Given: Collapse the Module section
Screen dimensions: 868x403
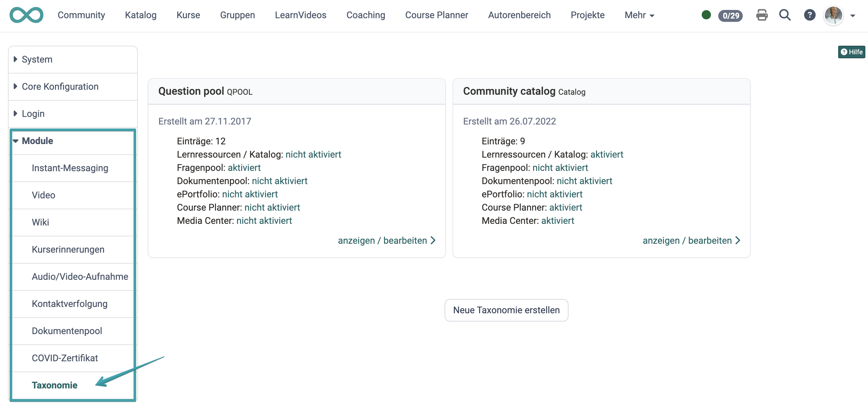Looking at the screenshot, I should click(73, 141).
